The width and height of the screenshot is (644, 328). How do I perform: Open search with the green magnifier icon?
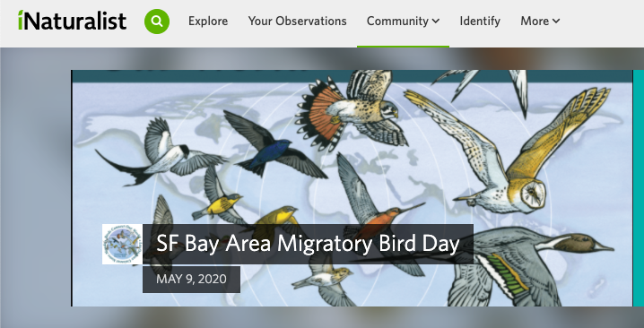pyautogui.click(x=157, y=22)
